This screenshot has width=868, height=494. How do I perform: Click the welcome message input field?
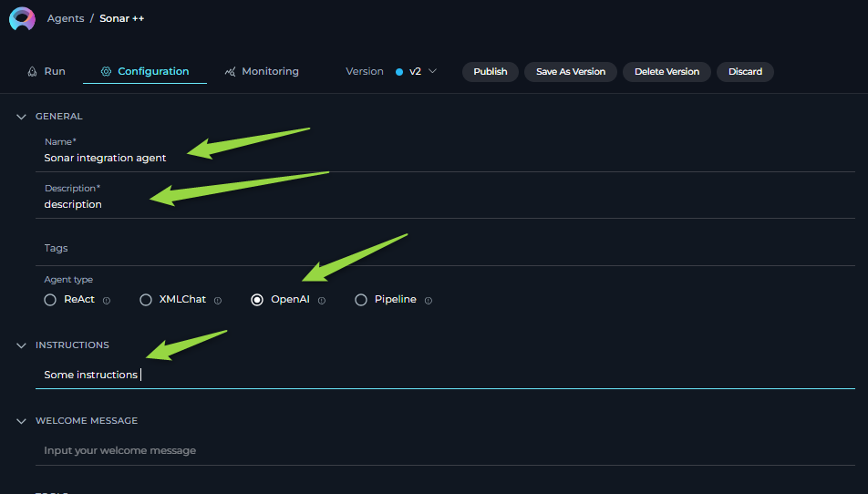click(445, 450)
